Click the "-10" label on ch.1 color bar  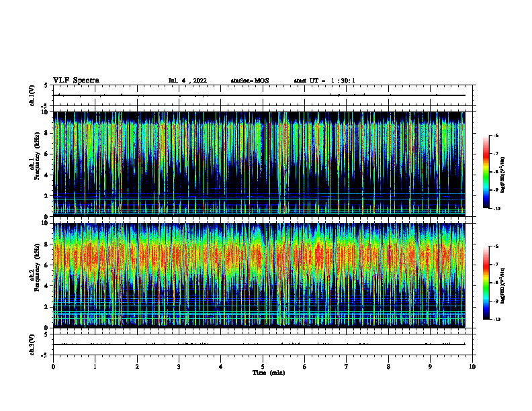tap(497, 209)
